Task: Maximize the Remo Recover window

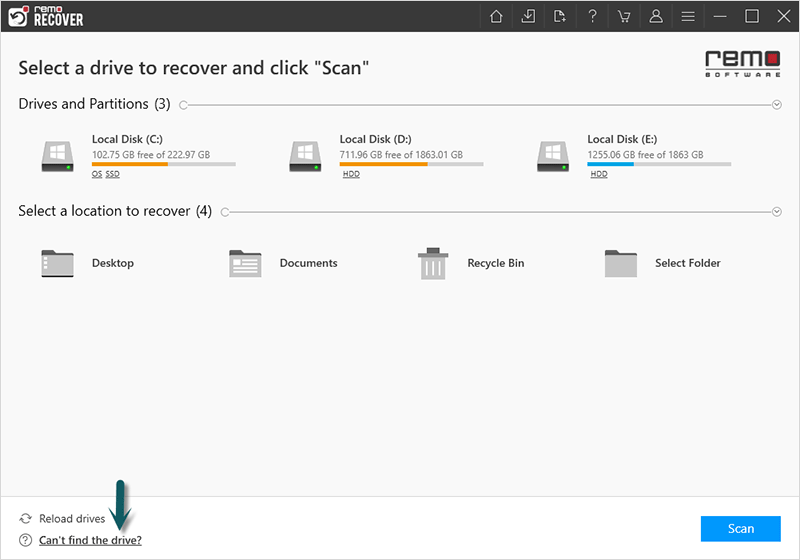Action: click(x=752, y=16)
